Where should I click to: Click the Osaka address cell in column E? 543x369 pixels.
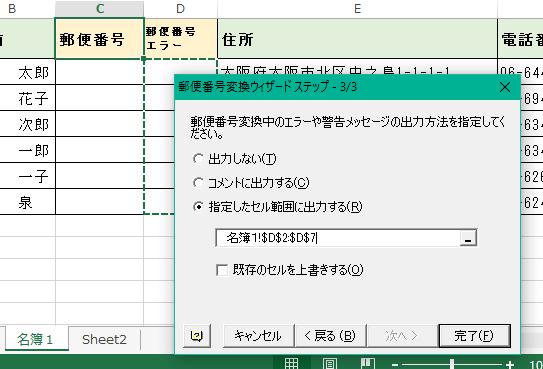tap(357, 67)
